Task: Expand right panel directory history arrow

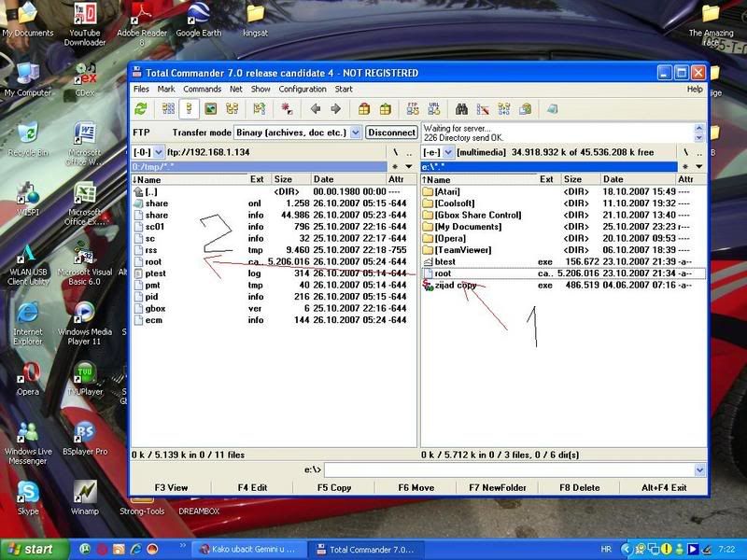Action: tap(698, 167)
